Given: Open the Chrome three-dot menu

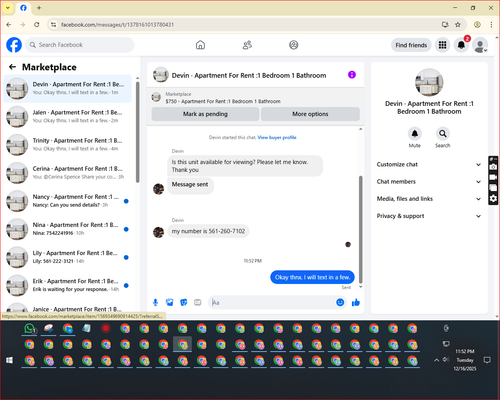Looking at the screenshot, I should (491, 25).
